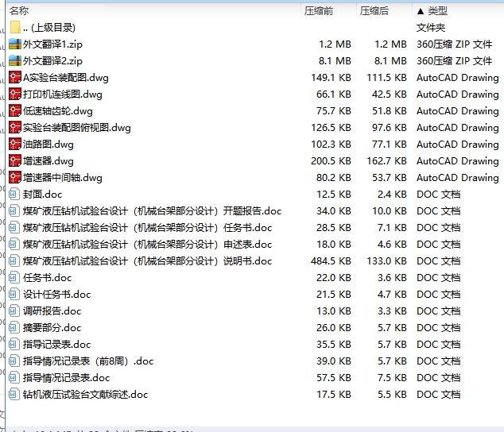The image size is (504, 432).
Task: Click DOC 文档 type in 封面.doc row
Action: 439,195
